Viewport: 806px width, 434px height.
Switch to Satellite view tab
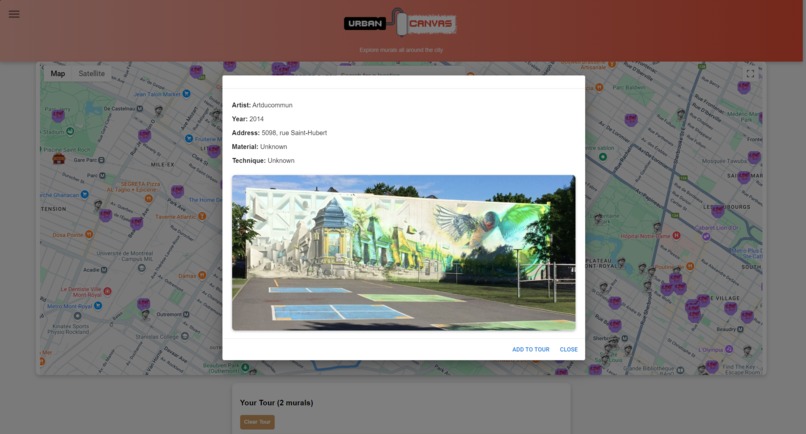(x=91, y=74)
